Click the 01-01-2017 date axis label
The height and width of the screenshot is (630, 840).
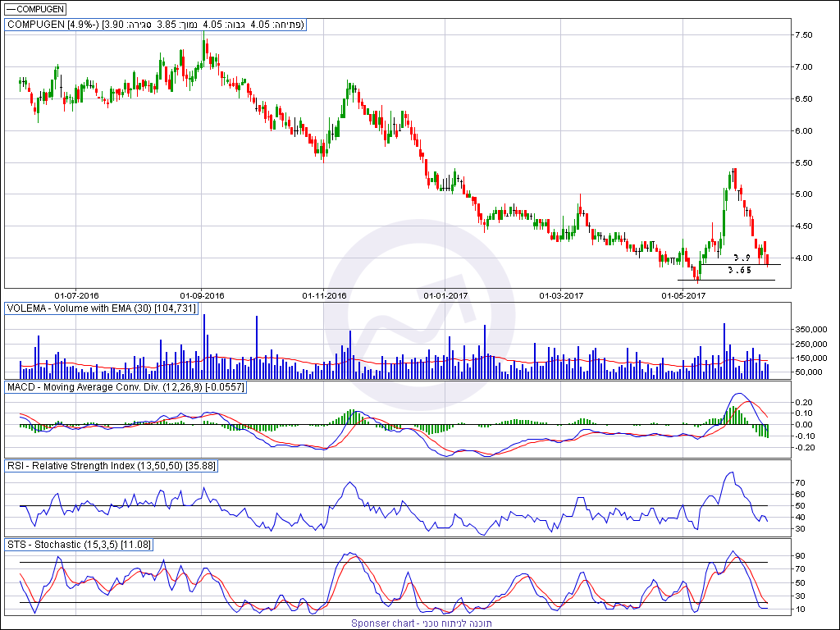(x=445, y=295)
